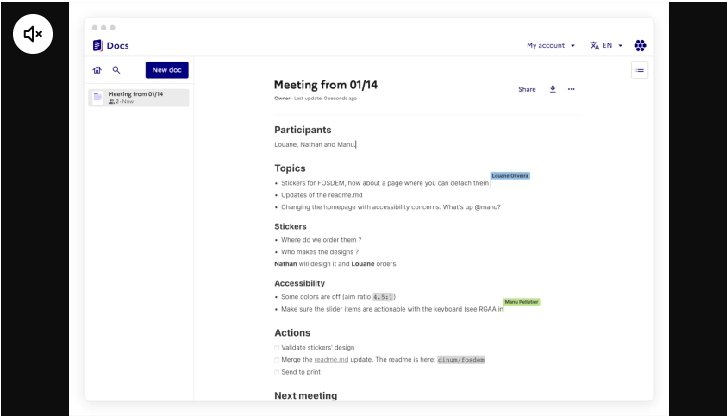Click the bullet Where do we order them ?
Image resolution: width=727 pixels, height=416 pixels.
coord(321,240)
